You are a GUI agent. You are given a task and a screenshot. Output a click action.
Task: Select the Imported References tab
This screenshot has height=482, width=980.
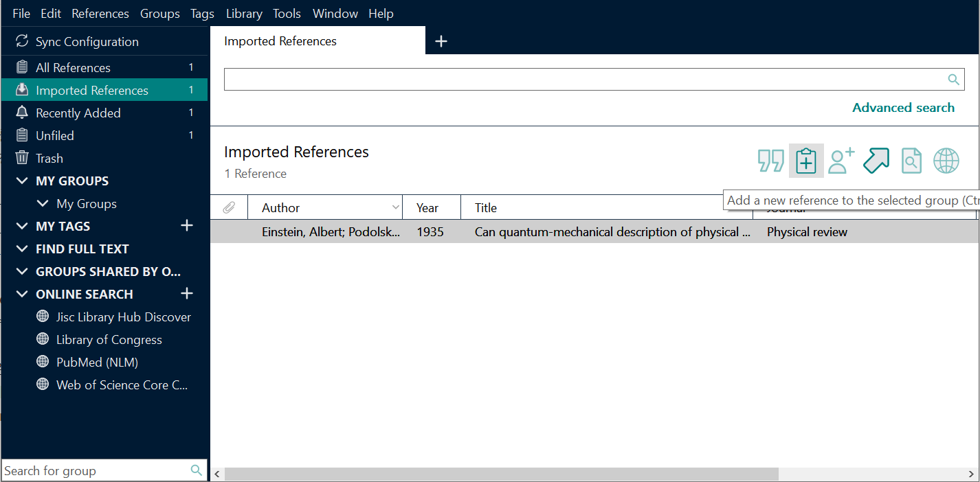pyautogui.click(x=318, y=41)
